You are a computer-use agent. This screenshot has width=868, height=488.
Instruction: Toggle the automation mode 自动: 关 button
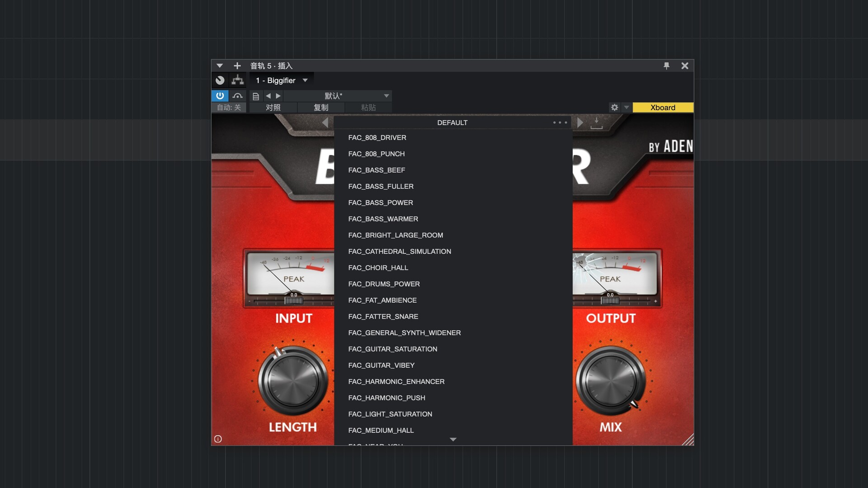229,108
